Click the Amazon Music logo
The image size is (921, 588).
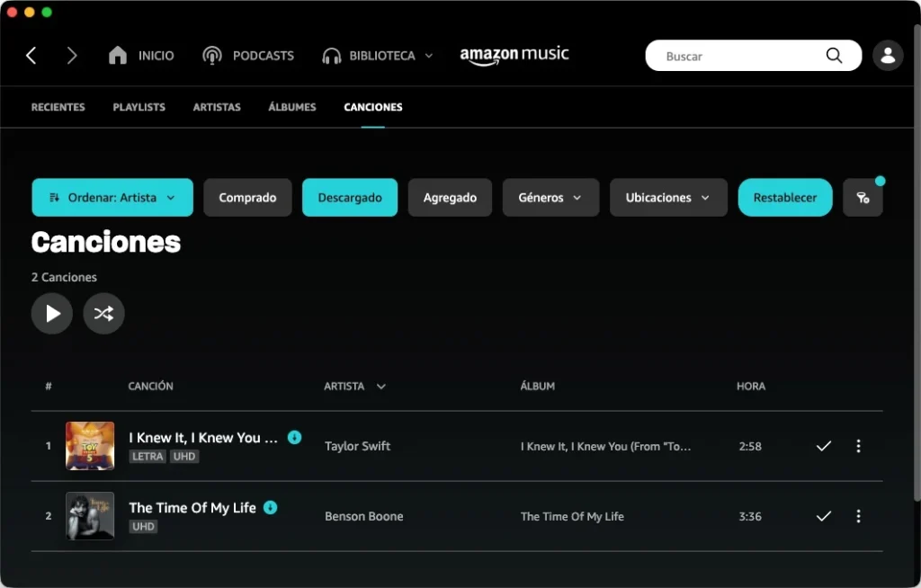[x=514, y=55]
